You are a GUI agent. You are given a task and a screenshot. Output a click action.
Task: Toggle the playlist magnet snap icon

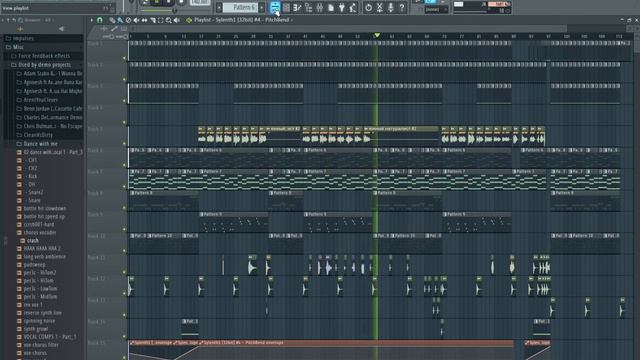(100, 20)
